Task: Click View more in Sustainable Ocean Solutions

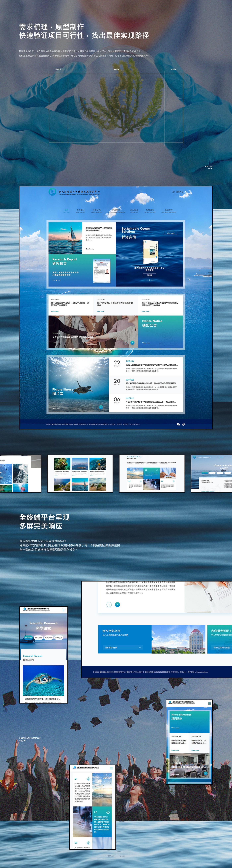Action: tap(171, 233)
